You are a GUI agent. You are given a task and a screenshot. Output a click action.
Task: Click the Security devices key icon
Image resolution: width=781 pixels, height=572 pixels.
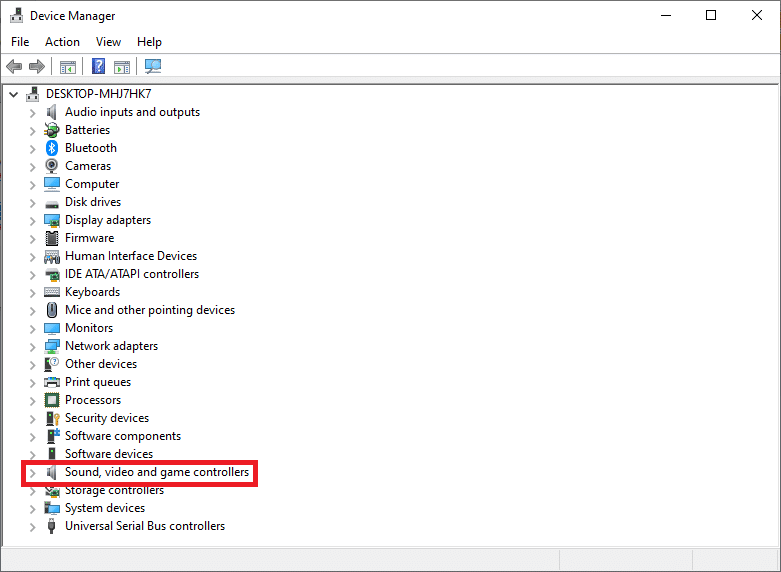52,418
